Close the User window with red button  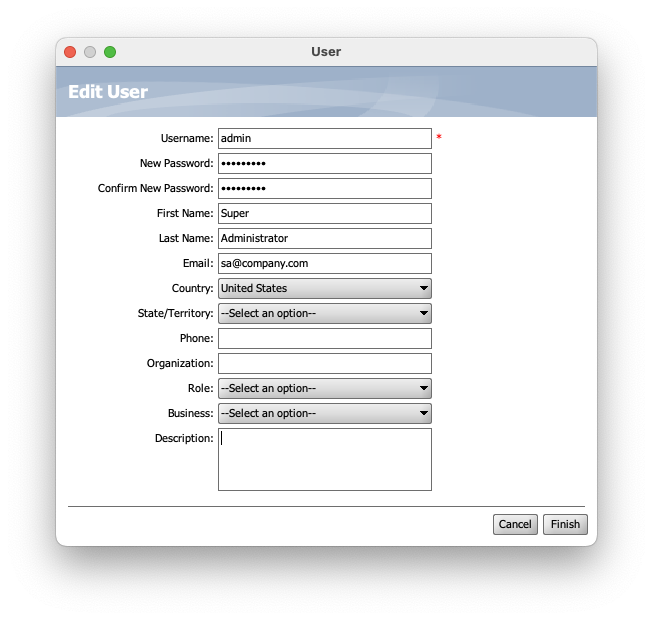(70, 52)
